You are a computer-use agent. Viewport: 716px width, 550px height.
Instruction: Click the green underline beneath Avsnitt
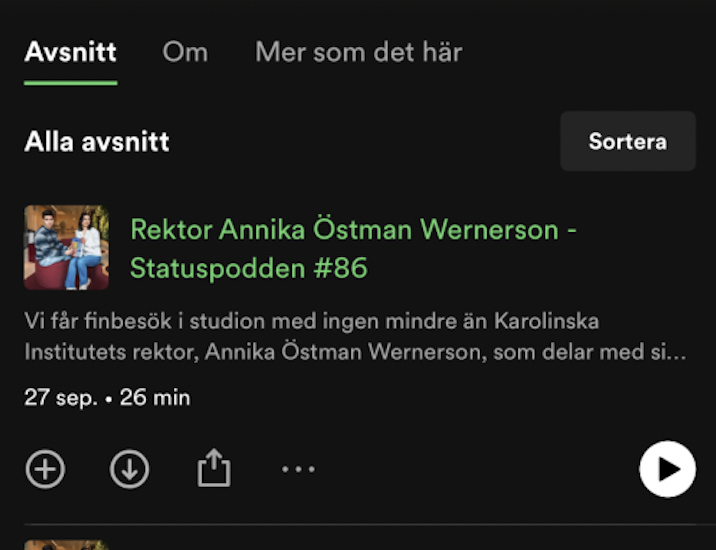[71, 83]
